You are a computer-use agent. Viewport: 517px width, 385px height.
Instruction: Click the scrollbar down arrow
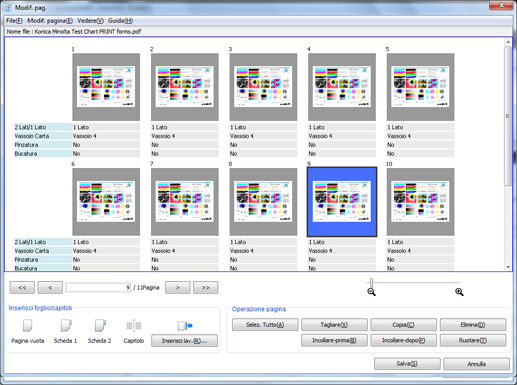point(508,267)
